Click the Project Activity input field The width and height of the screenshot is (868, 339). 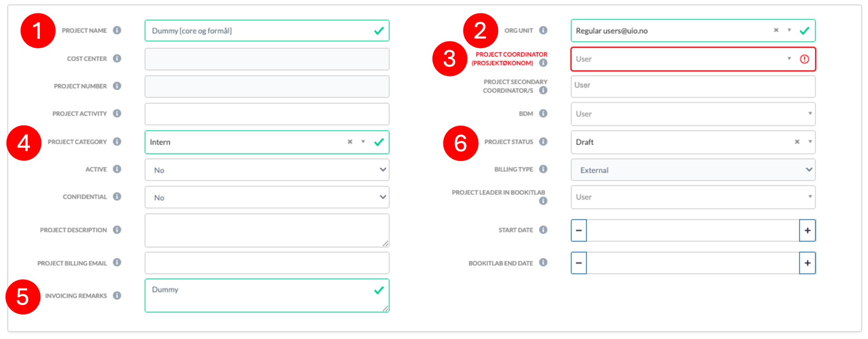(267, 114)
